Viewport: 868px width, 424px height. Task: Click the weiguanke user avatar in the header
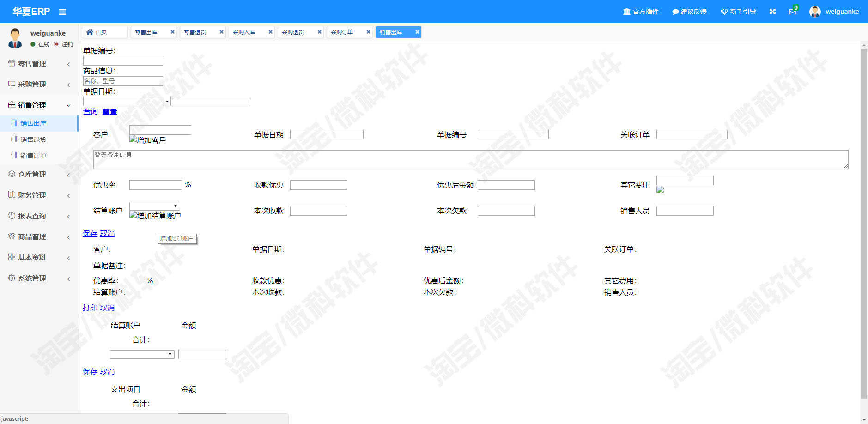click(815, 12)
